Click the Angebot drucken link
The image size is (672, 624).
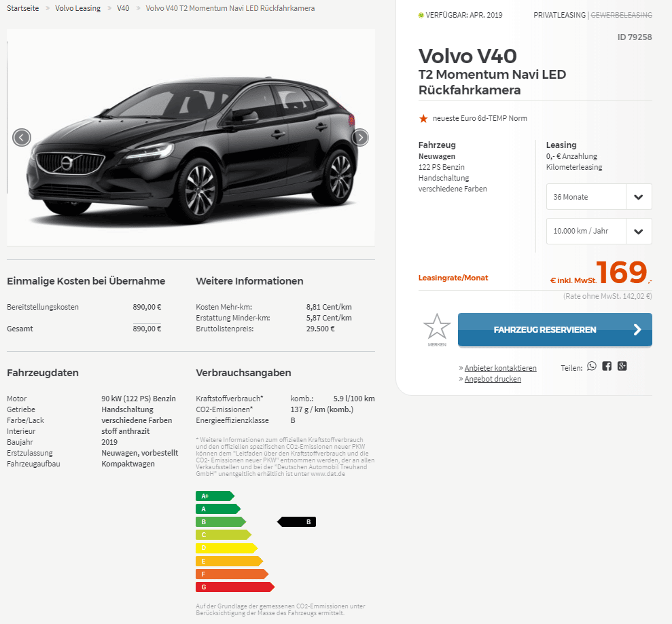tap(493, 379)
